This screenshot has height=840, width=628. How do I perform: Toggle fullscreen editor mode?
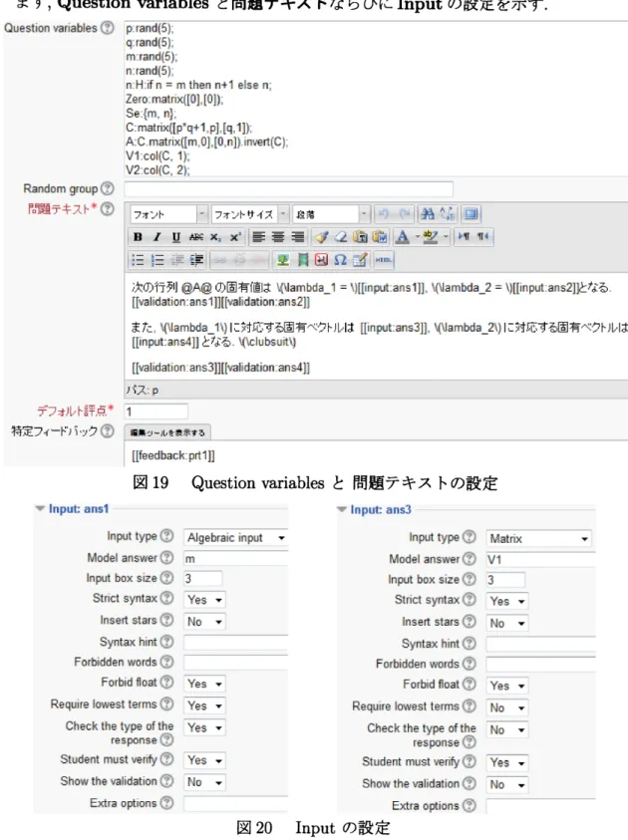pos(471,214)
